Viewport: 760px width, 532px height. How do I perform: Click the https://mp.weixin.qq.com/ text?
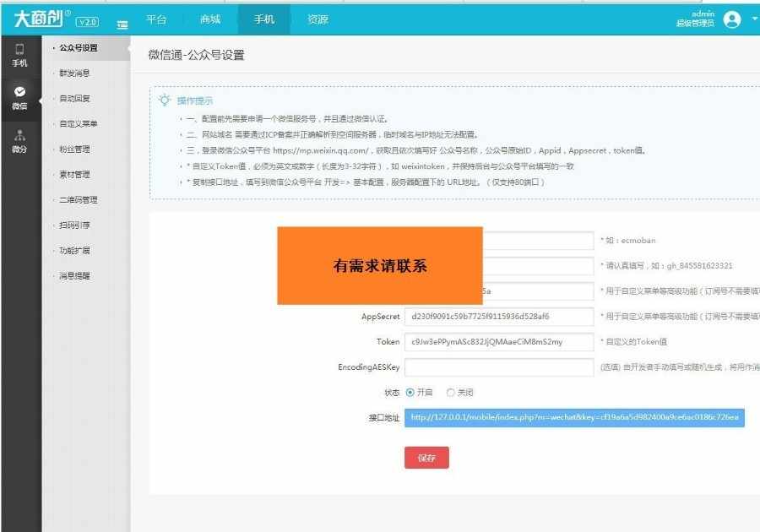point(320,150)
